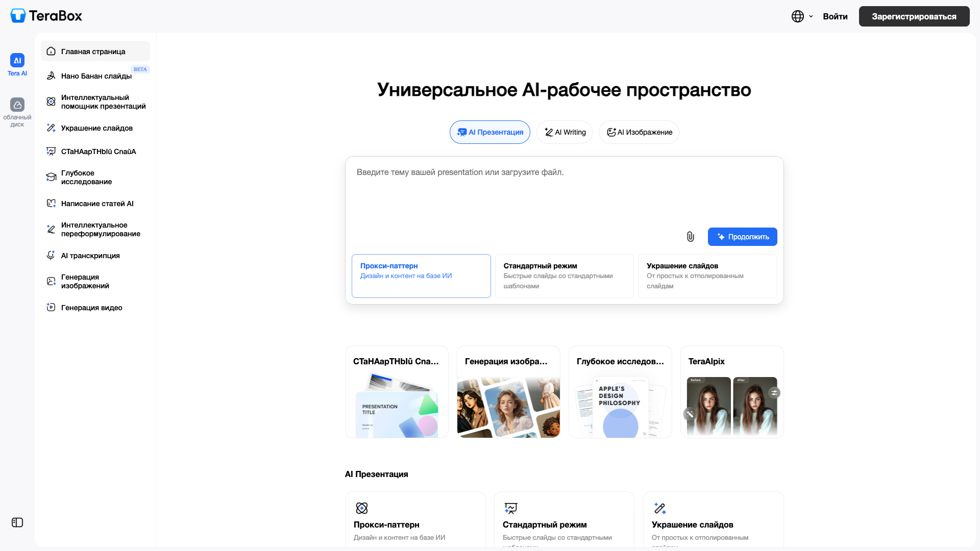Click the Войти link
The width and height of the screenshot is (980, 551).
(835, 16)
